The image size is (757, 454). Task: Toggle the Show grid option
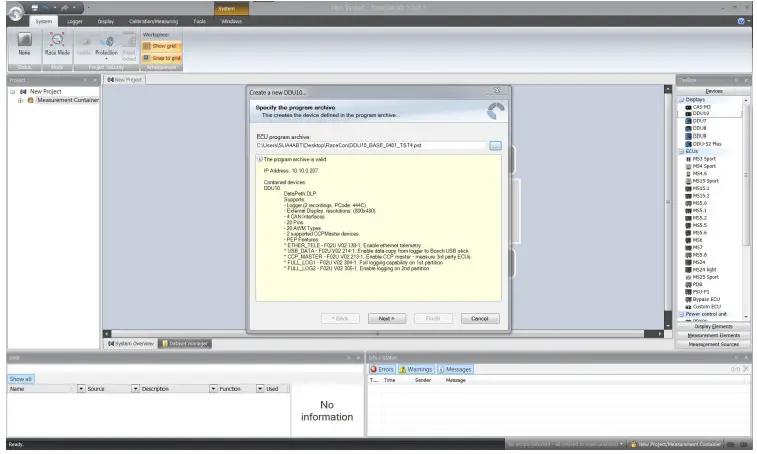point(161,46)
